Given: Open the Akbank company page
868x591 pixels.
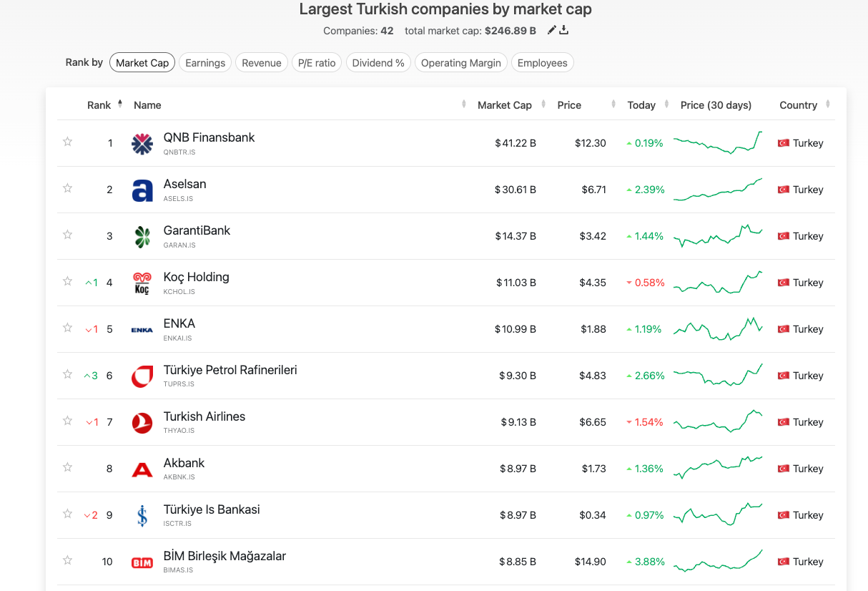Looking at the screenshot, I should point(184,463).
